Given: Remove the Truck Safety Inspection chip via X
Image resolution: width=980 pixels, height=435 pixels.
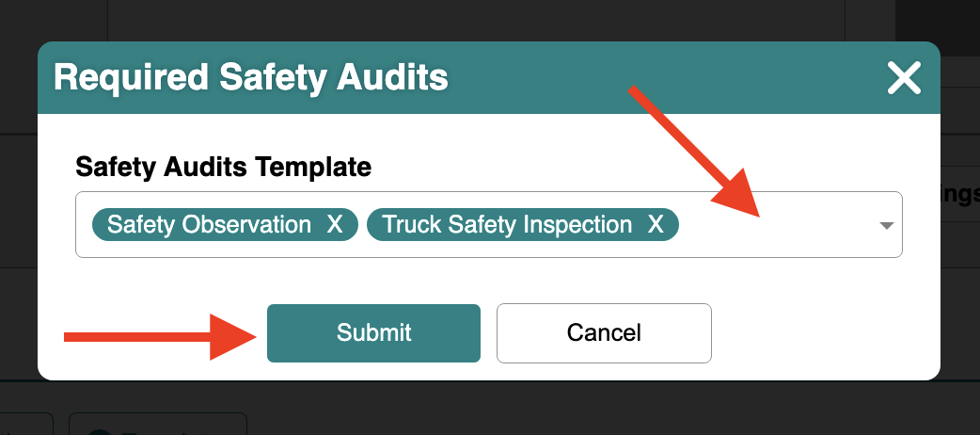Looking at the screenshot, I should [x=655, y=225].
